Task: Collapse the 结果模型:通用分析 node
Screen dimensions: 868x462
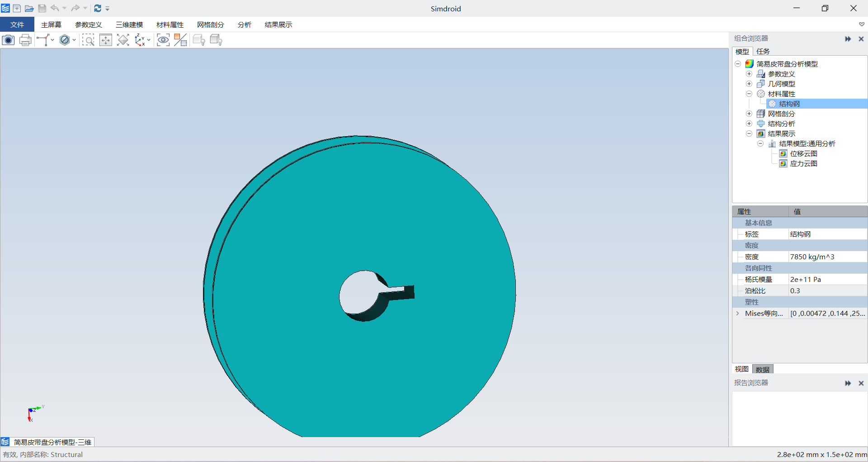Action: 760,143
